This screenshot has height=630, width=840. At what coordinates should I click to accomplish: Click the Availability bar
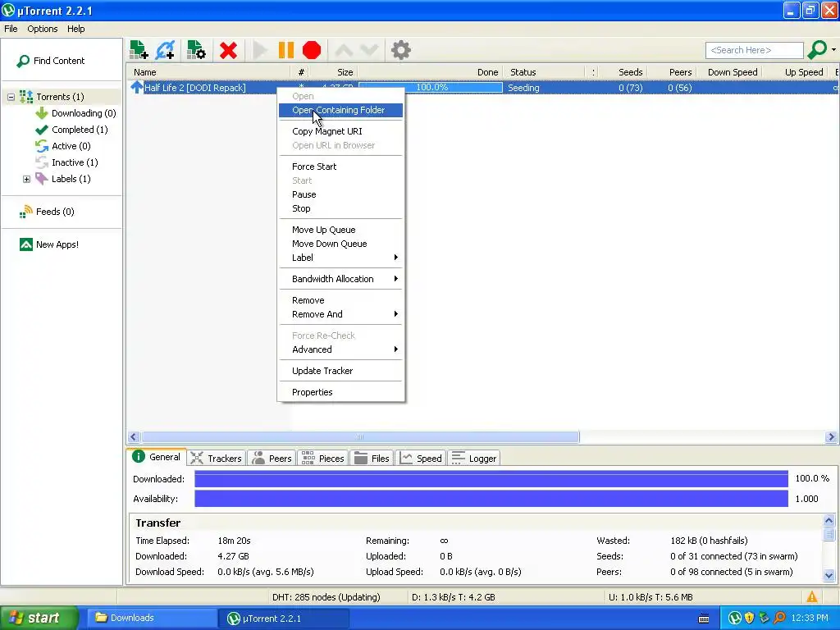tap(491, 499)
